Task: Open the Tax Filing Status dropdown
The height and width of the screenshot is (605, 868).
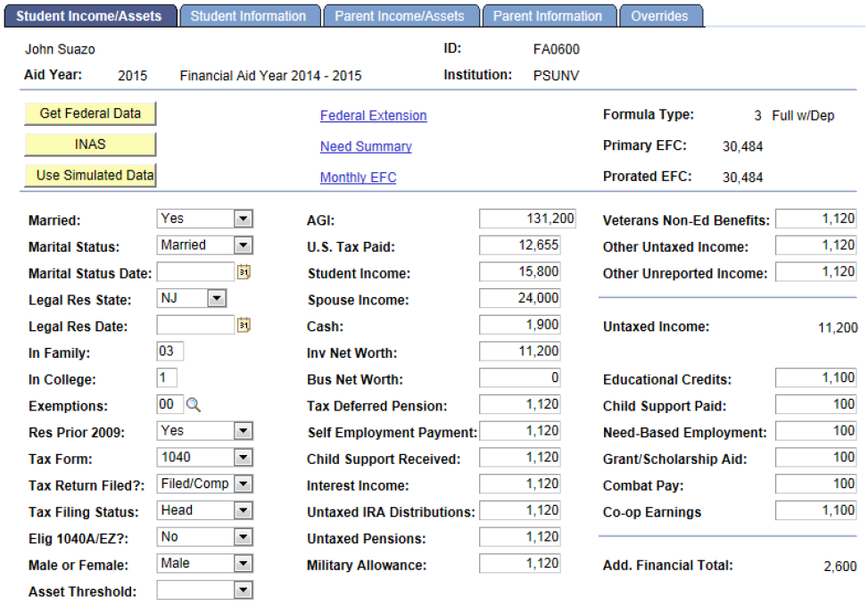Action: [242, 510]
